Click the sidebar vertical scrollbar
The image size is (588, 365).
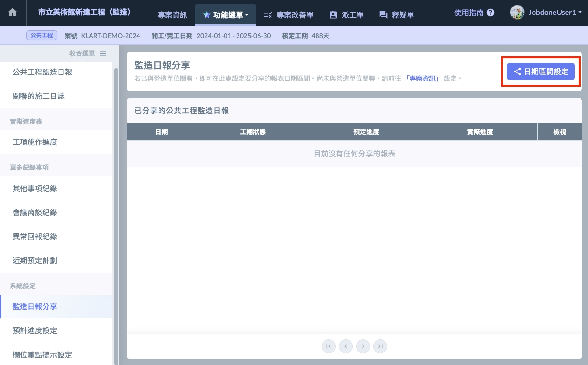116,214
